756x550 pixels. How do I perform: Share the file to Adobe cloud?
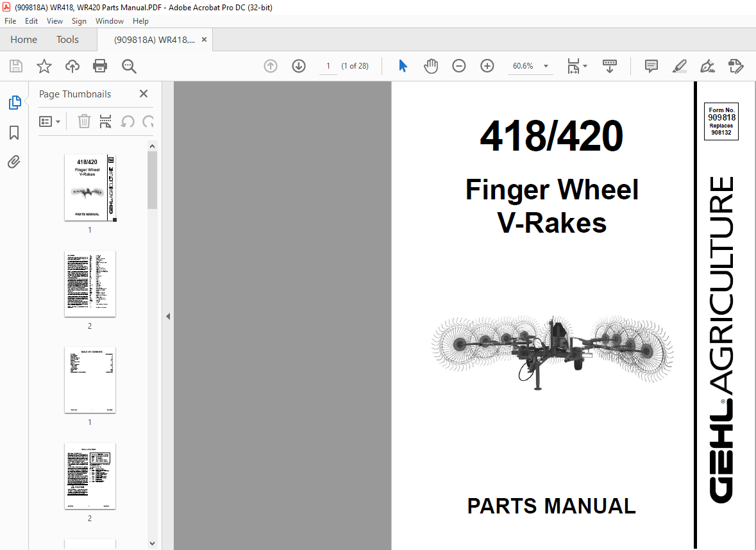point(72,66)
